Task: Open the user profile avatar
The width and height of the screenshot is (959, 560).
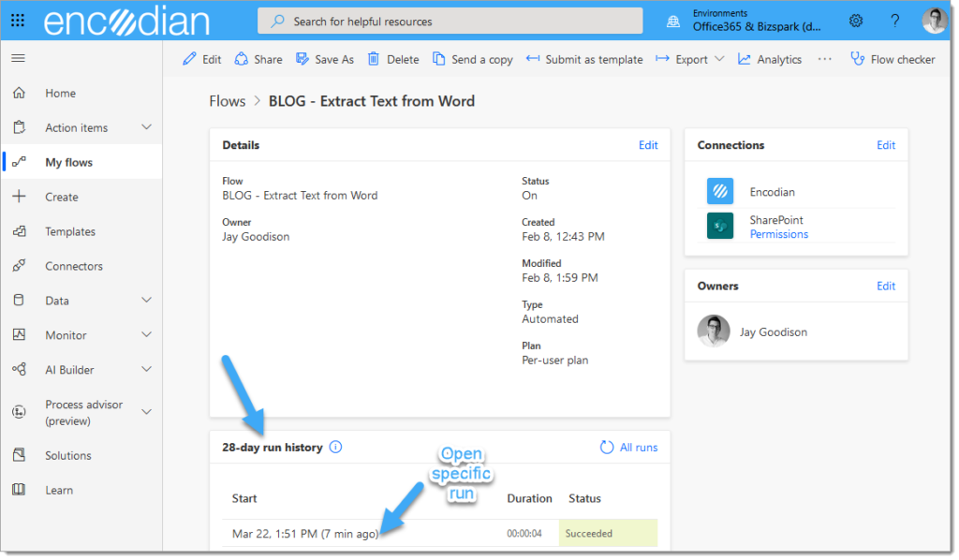Action: pyautogui.click(x=935, y=21)
